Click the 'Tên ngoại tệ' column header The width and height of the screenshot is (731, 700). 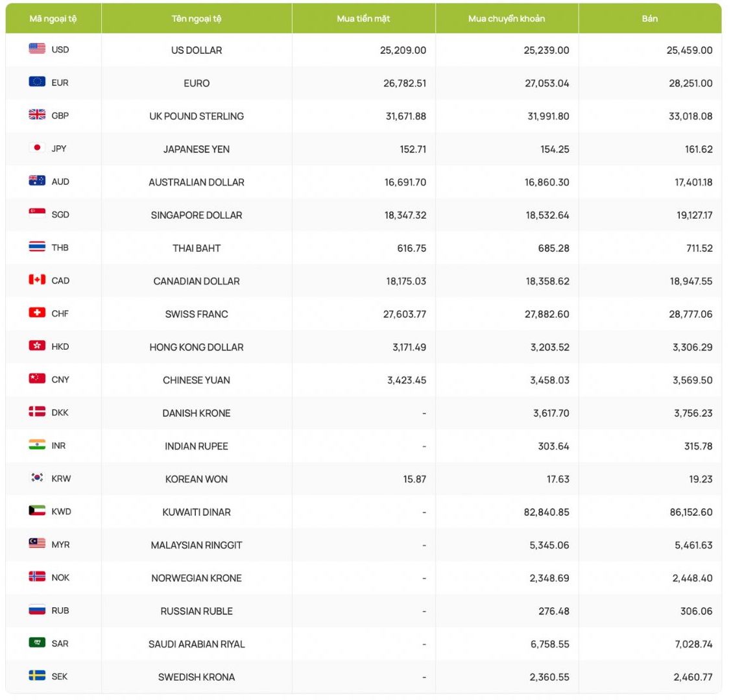(197, 19)
